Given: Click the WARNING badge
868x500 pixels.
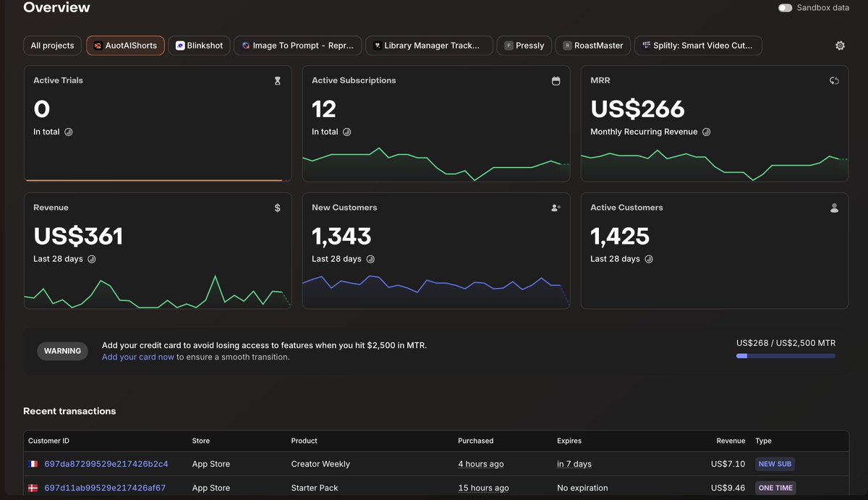Looking at the screenshot, I should click(x=62, y=351).
